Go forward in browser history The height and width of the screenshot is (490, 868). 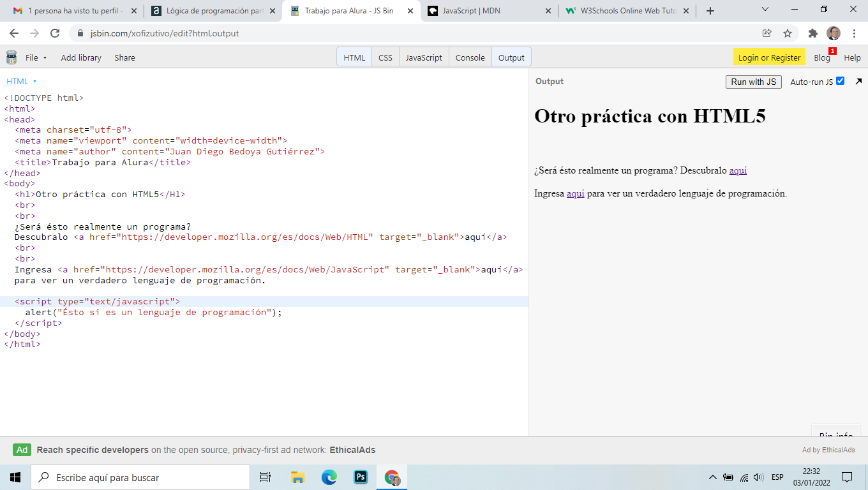coord(34,33)
